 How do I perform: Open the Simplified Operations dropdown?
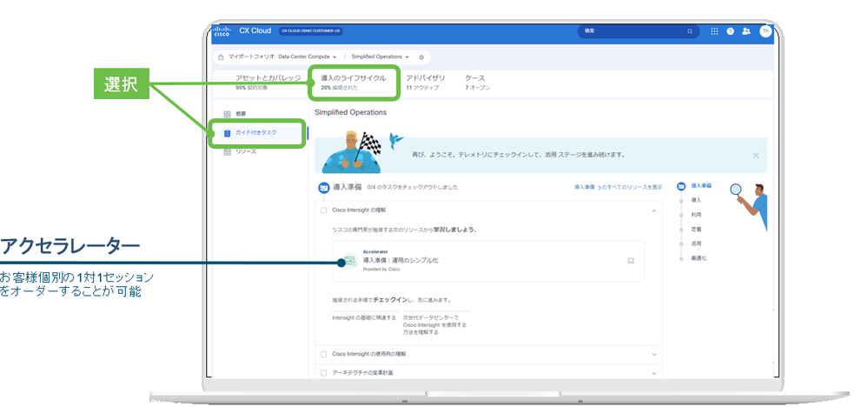(381, 57)
